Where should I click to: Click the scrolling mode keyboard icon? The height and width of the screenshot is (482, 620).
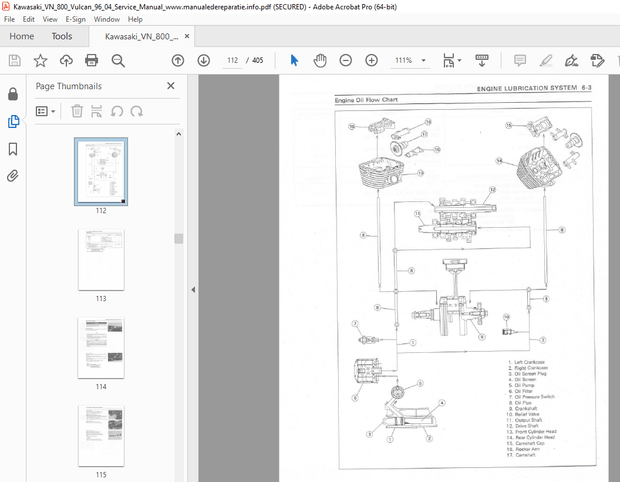tap(482, 60)
